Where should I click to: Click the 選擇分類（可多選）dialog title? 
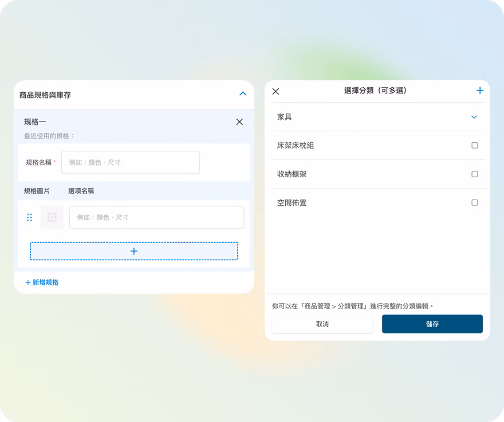pos(376,91)
